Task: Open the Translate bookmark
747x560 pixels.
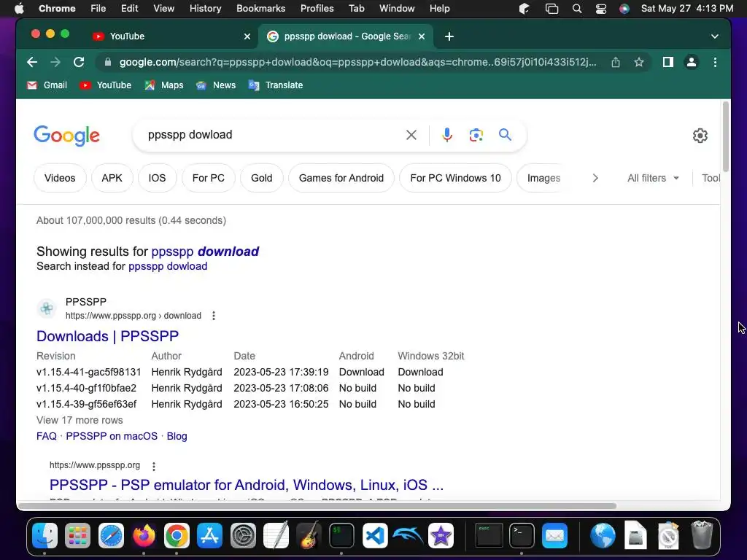Action: point(275,85)
